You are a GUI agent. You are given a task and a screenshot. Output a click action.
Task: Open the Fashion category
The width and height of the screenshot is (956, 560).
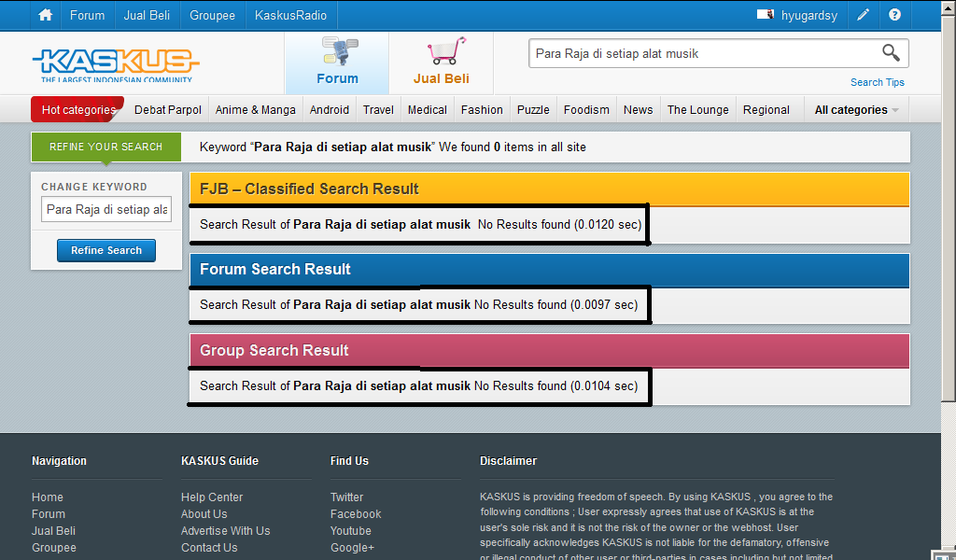point(482,110)
